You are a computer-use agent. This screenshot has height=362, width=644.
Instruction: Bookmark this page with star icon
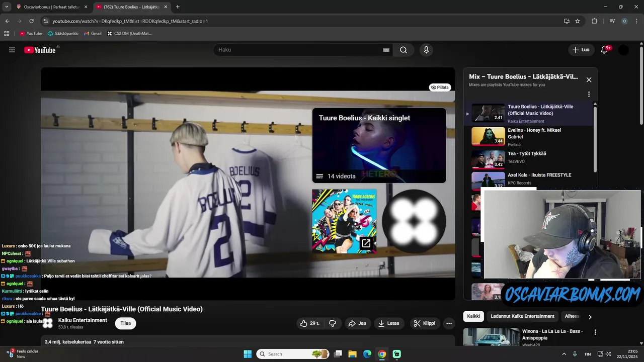pos(578,21)
